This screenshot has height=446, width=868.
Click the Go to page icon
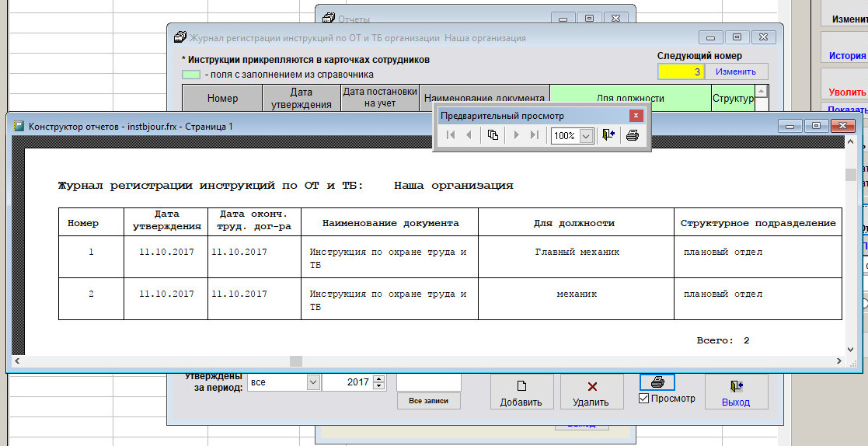pyautogui.click(x=493, y=135)
